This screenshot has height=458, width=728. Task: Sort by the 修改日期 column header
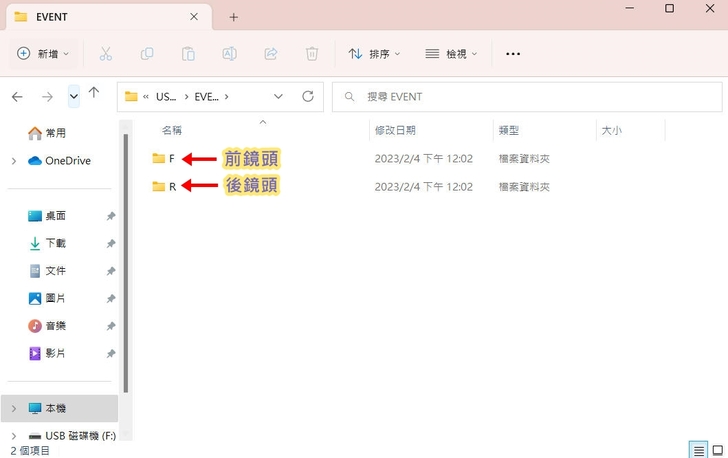tap(396, 131)
